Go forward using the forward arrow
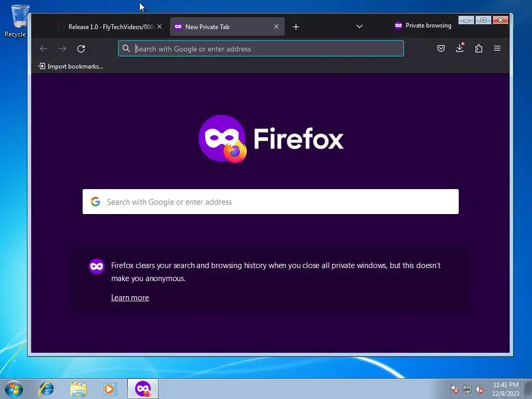The image size is (532, 399). click(62, 48)
